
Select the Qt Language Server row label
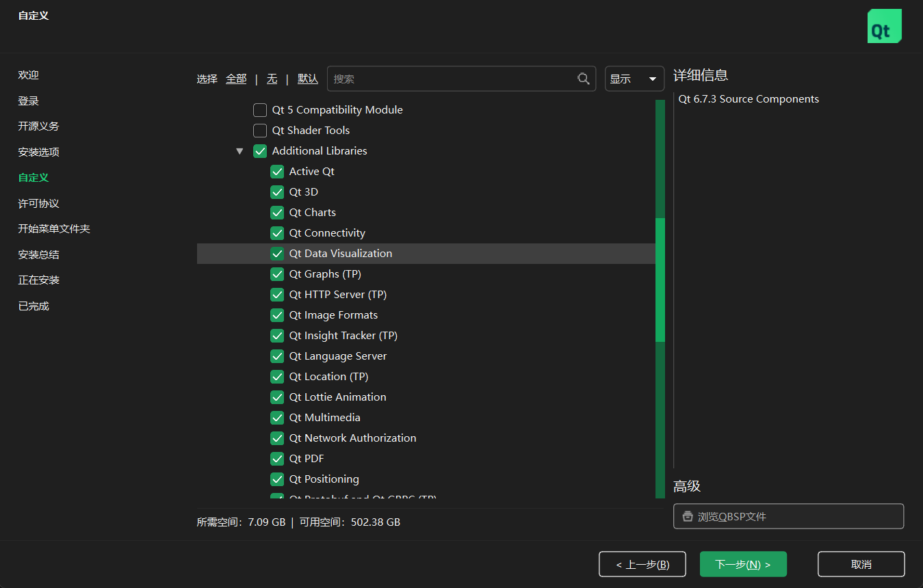(x=338, y=356)
